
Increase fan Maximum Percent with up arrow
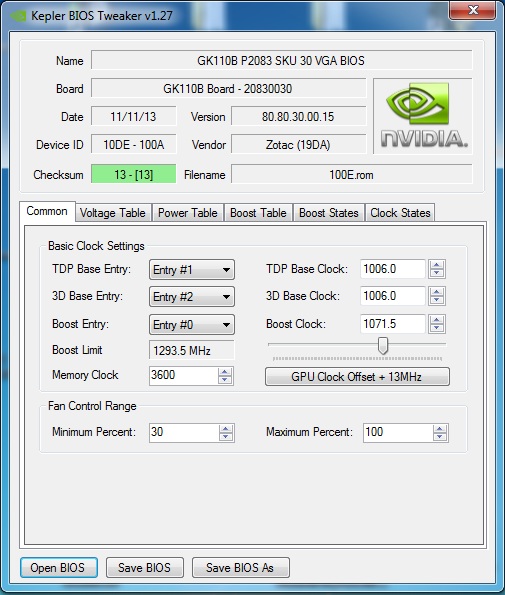tap(440, 429)
